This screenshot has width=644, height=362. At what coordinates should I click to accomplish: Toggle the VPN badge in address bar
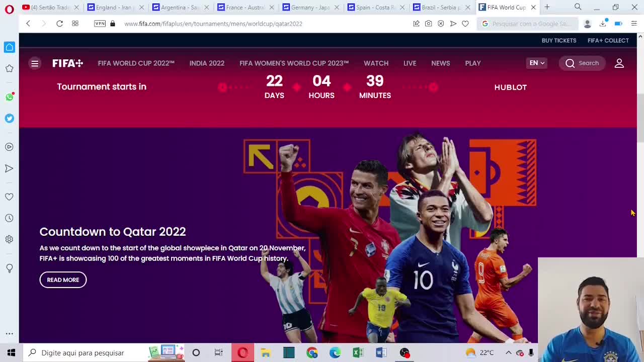(x=100, y=24)
